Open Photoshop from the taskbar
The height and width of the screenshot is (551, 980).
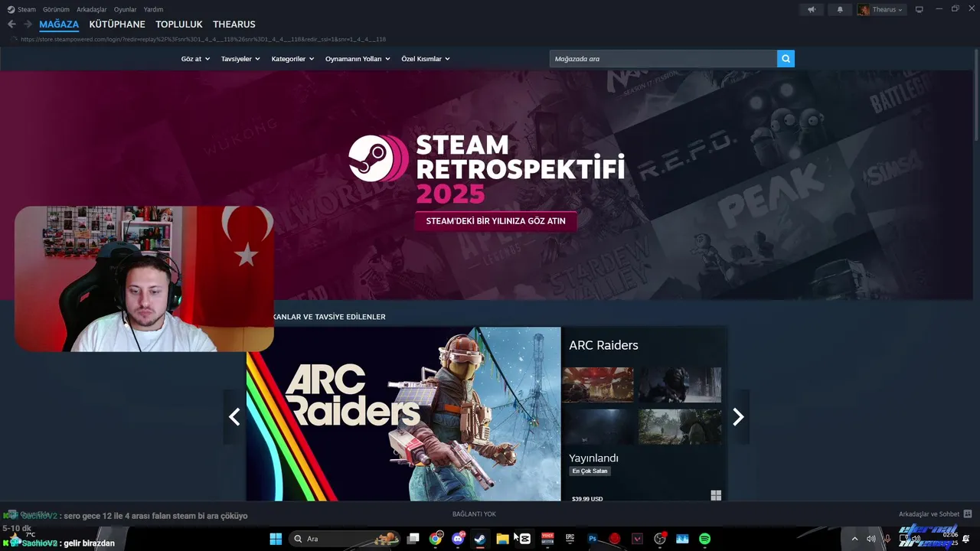[592, 539]
